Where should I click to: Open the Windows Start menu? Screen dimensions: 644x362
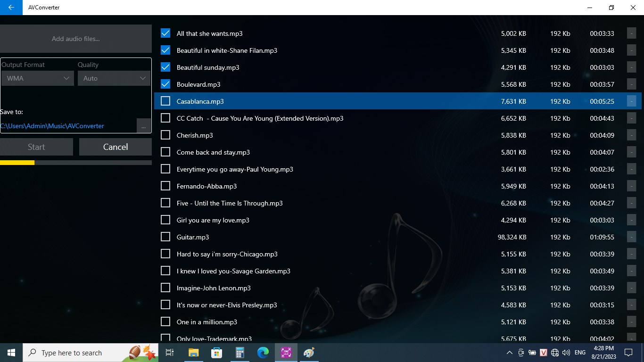pyautogui.click(x=11, y=353)
